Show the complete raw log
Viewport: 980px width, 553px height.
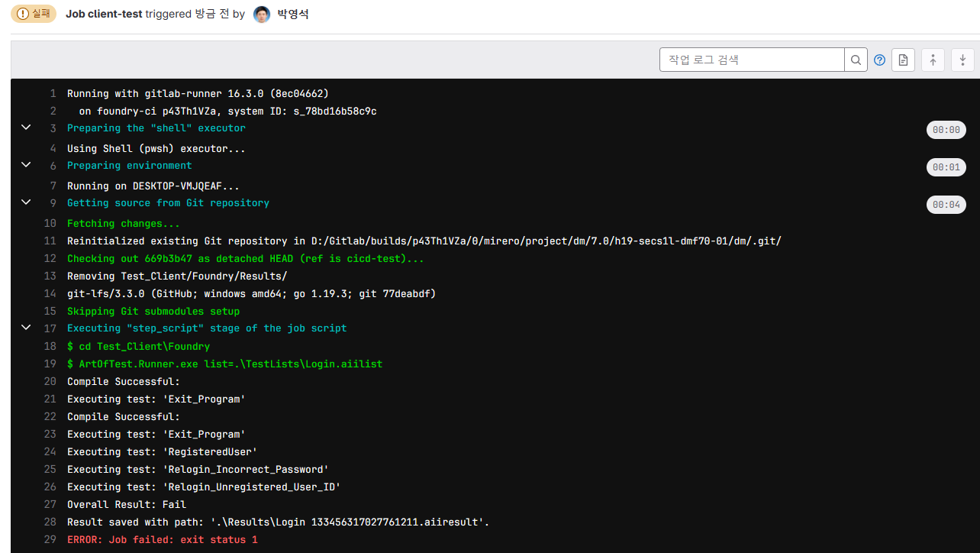click(x=903, y=60)
